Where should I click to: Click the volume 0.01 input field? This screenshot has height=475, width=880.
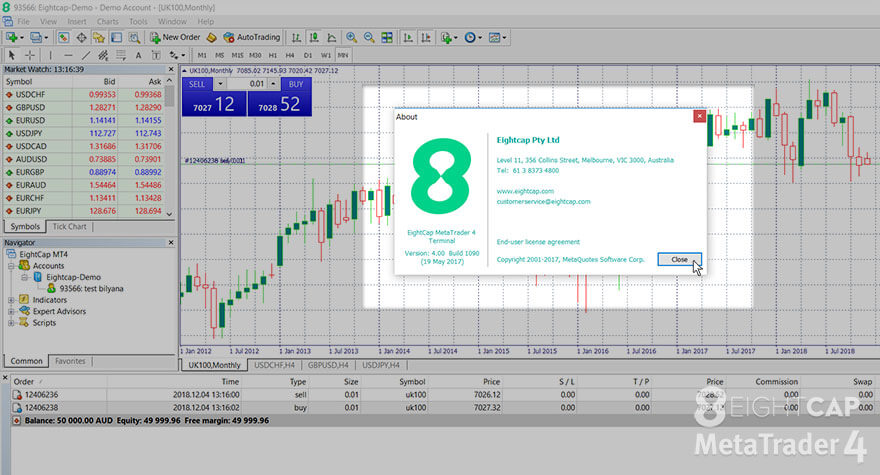(247, 84)
